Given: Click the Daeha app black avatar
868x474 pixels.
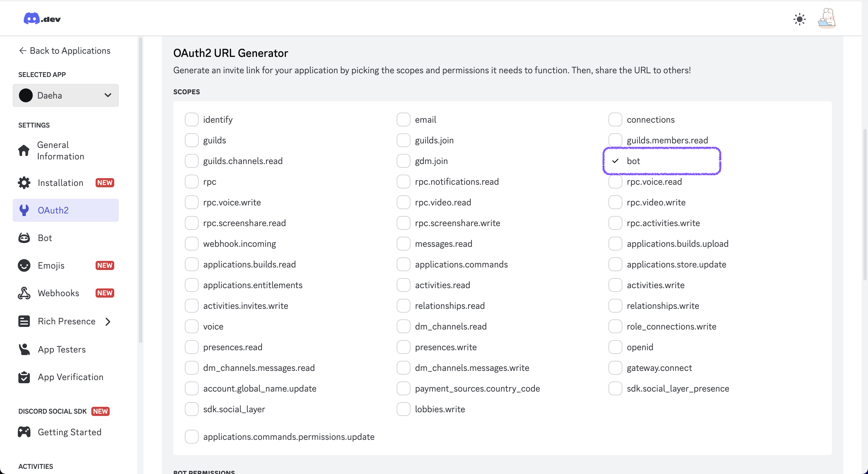Looking at the screenshot, I should click(x=26, y=95).
